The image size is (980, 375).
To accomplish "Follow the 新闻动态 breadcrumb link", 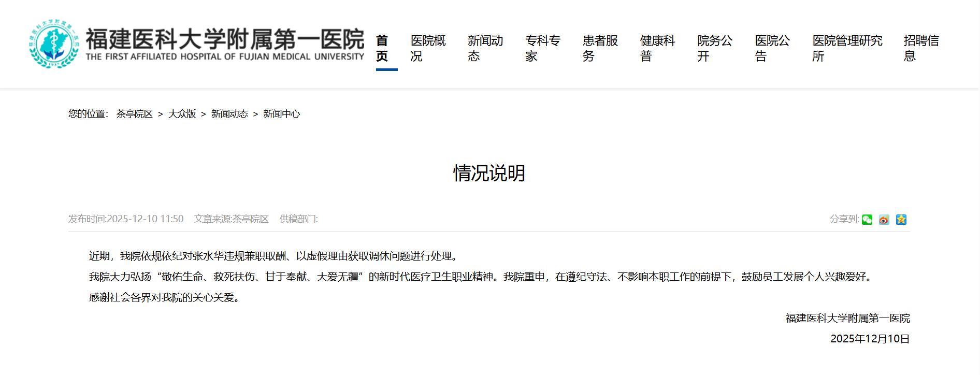I will click(x=229, y=114).
